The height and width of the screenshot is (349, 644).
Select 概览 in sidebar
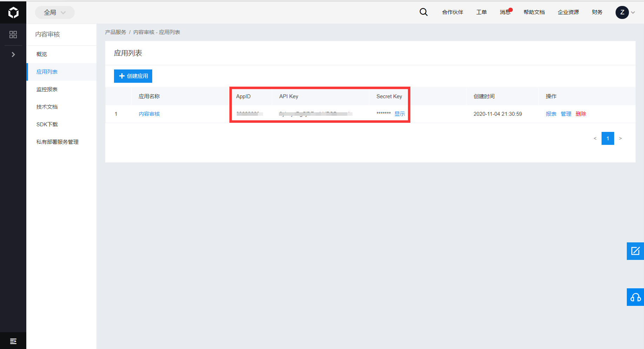click(x=61, y=54)
